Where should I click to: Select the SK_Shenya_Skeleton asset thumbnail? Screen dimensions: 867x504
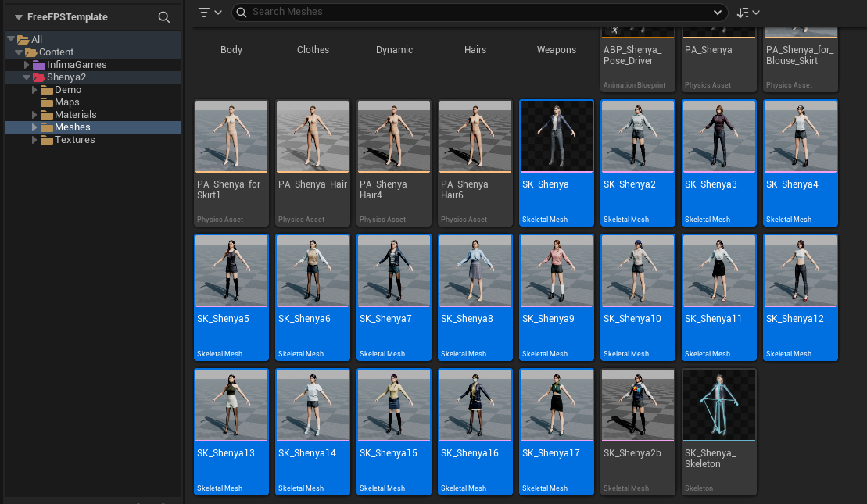[x=718, y=405]
